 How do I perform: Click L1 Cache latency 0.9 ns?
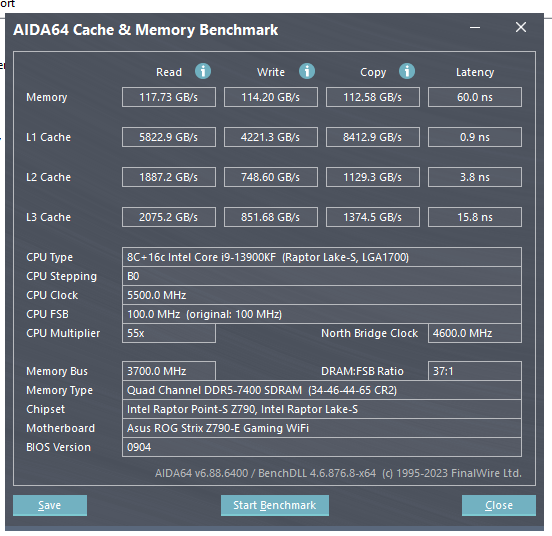pyautogui.click(x=475, y=137)
